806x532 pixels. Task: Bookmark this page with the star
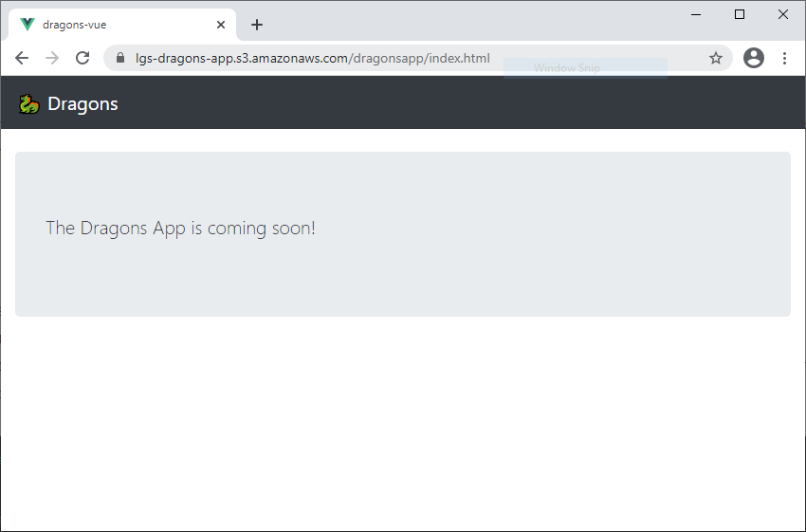[x=716, y=58]
